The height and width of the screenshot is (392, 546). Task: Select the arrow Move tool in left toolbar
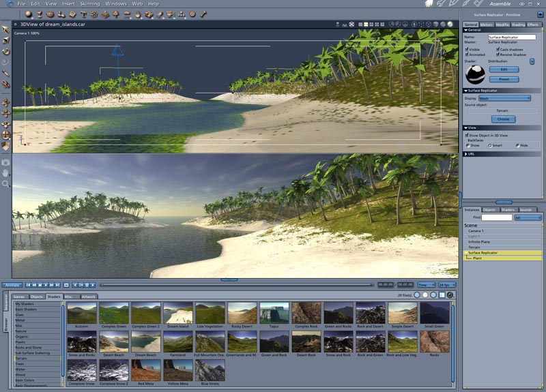(5, 29)
